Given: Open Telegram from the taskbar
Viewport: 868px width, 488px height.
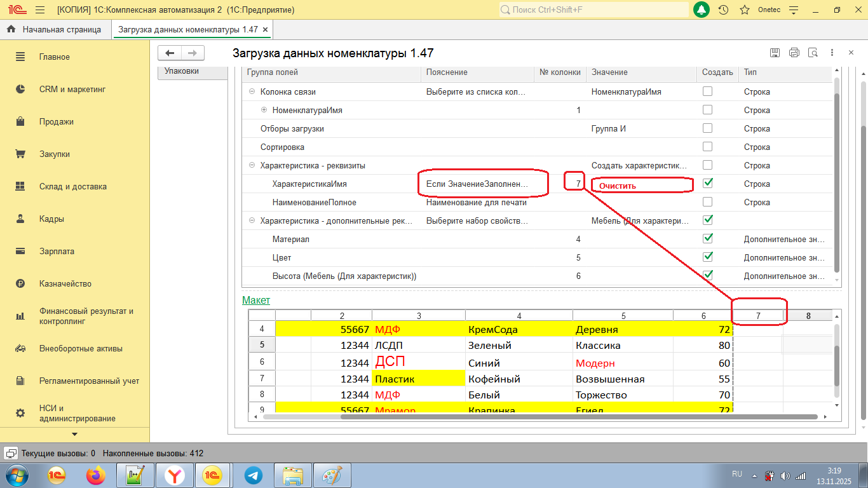Looking at the screenshot, I should 254,475.
